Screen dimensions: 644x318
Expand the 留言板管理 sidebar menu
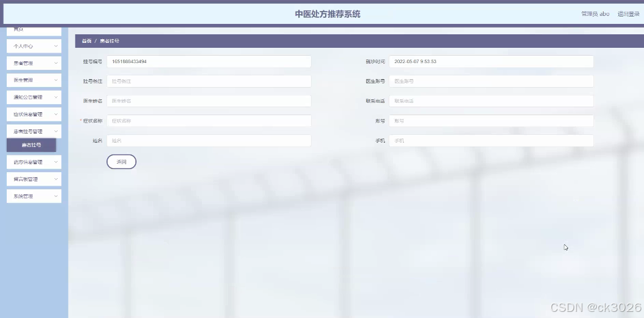tap(34, 179)
